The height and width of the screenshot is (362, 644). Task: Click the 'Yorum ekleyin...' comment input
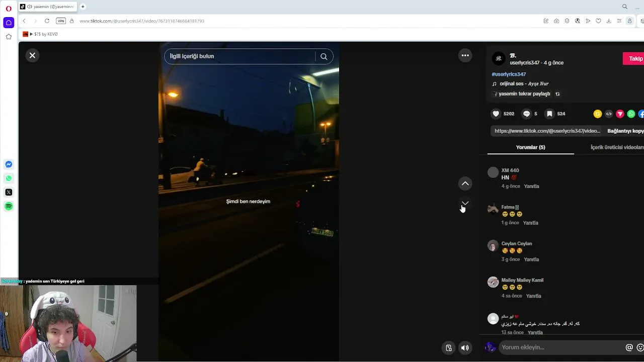(x=561, y=347)
